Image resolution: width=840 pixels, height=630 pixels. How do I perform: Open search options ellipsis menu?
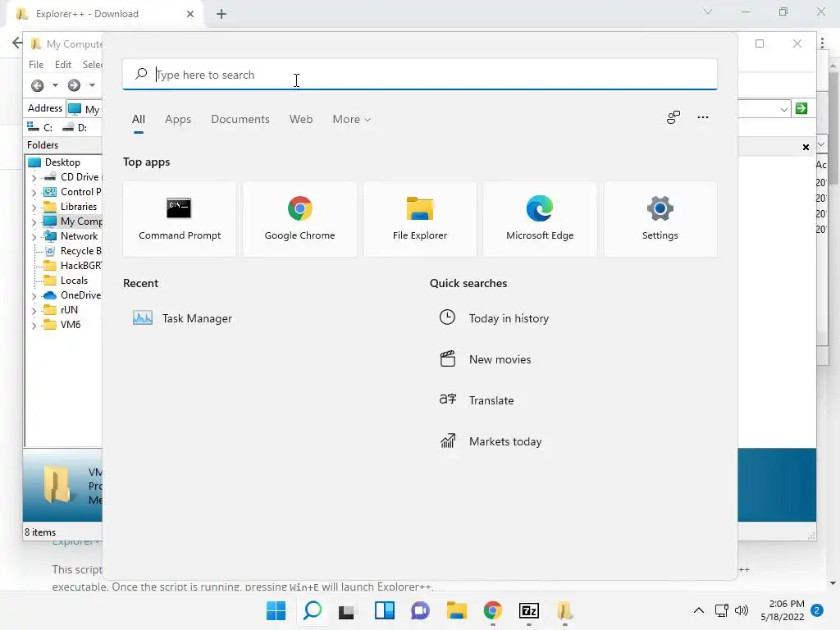[x=703, y=117]
